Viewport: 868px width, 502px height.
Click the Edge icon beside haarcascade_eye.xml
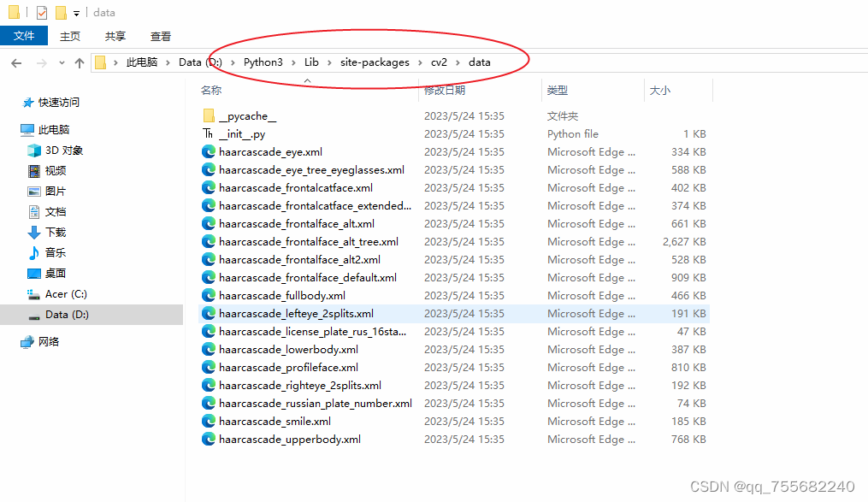(x=209, y=151)
